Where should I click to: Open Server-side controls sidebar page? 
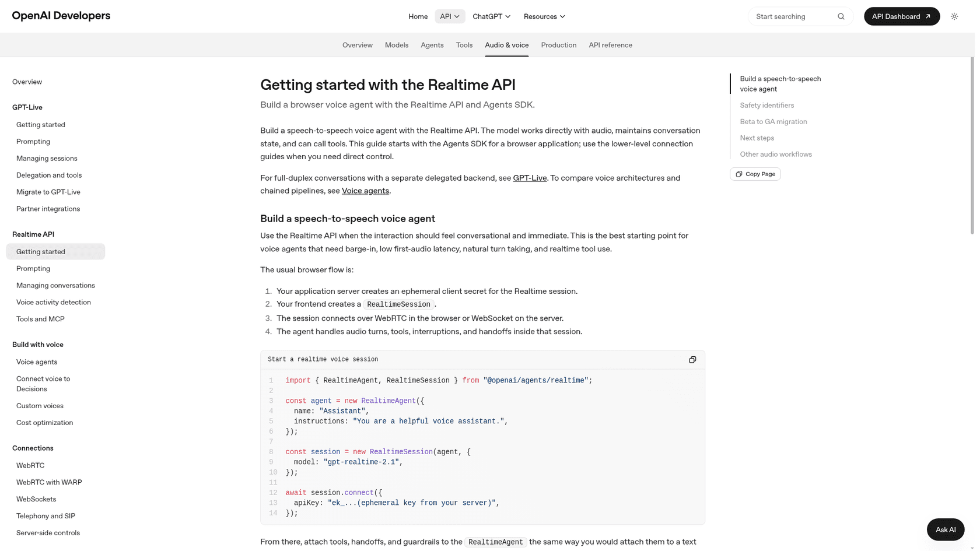click(x=48, y=533)
